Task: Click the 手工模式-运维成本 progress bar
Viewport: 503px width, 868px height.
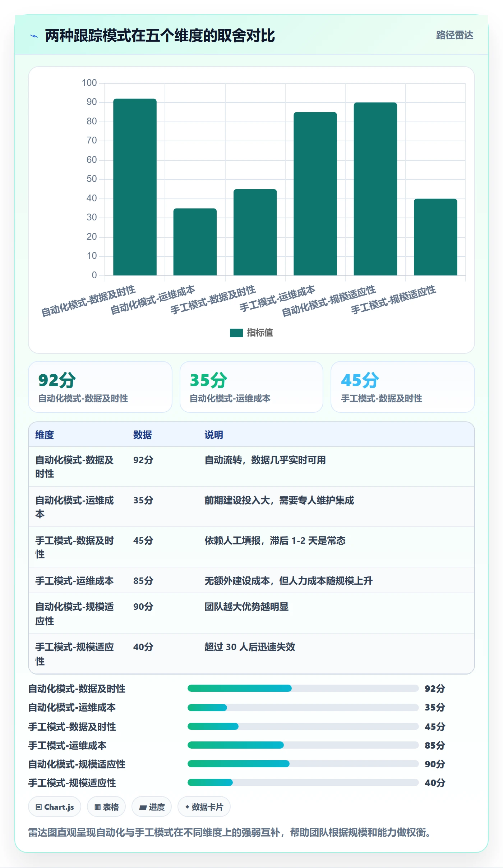Action: point(303,745)
